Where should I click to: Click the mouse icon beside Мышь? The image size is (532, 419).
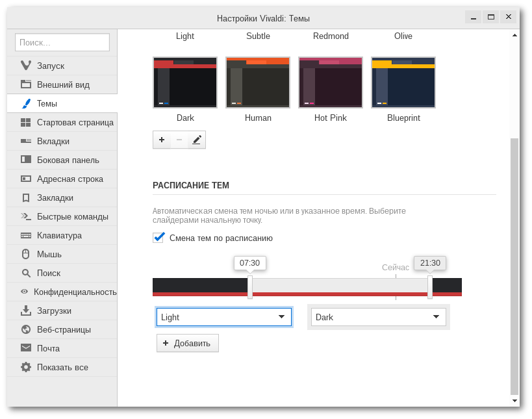(x=26, y=254)
